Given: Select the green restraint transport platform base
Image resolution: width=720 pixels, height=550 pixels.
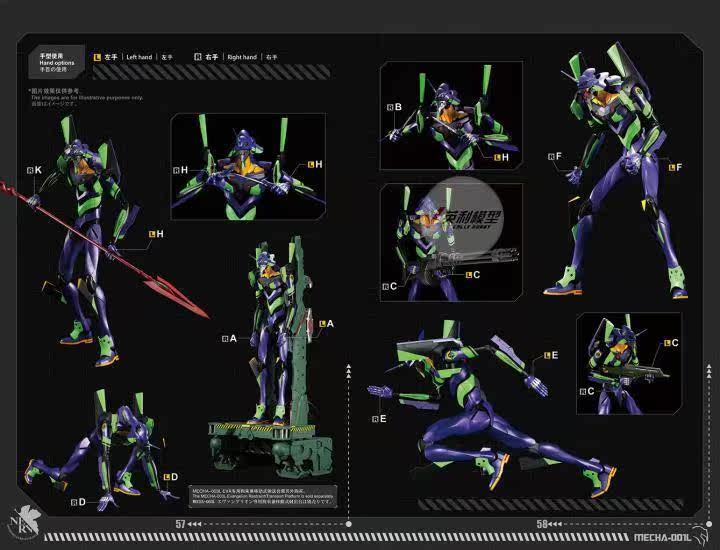Looking at the screenshot, I should pyautogui.click(x=271, y=448).
